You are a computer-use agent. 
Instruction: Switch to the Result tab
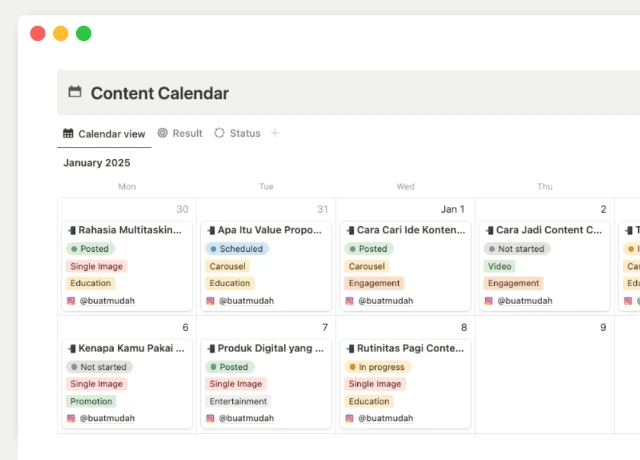(x=186, y=133)
